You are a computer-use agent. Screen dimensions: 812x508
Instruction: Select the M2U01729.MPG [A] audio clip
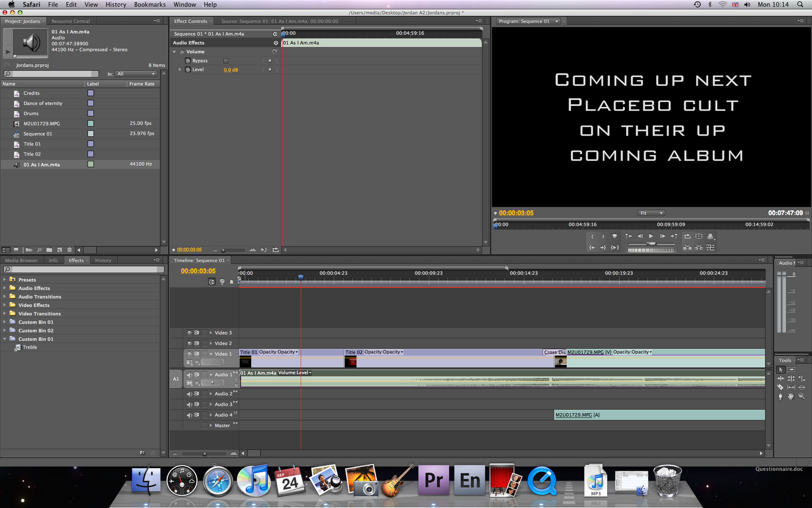660,415
